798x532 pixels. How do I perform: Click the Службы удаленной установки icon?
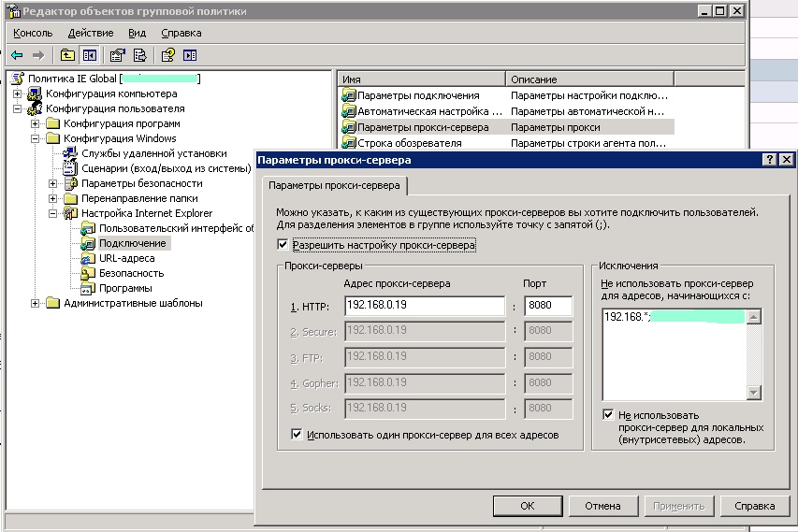point(70,153)
